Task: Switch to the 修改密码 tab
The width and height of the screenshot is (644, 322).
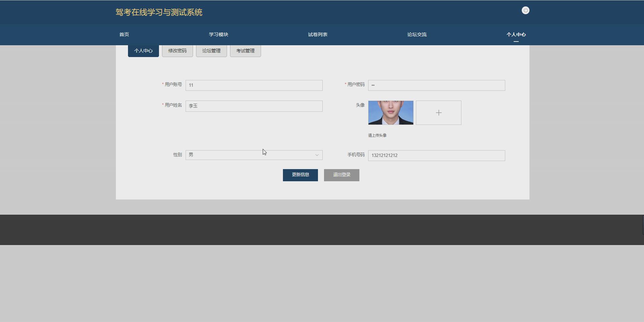Action: coord(177,51)
